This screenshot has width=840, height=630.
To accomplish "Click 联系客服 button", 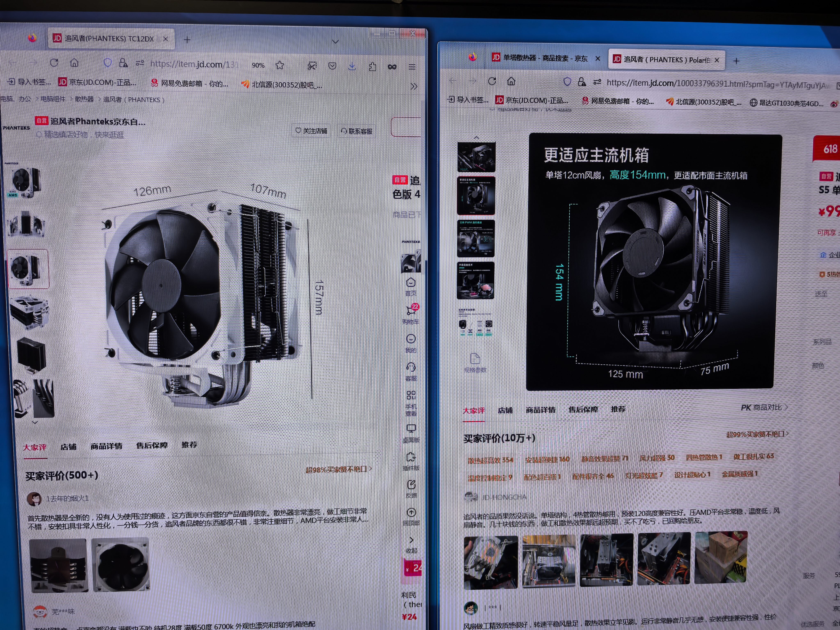I will click(357, 131).
